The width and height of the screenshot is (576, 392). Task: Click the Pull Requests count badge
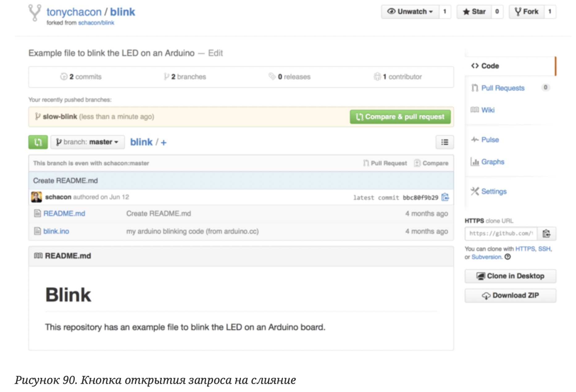point(545,87)
